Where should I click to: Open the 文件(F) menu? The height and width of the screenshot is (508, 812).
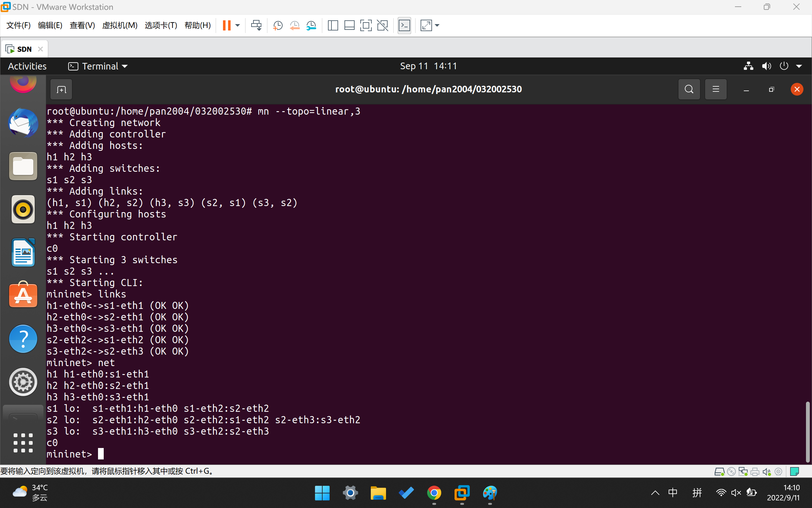pyautogui.click(x=18, y=25)
